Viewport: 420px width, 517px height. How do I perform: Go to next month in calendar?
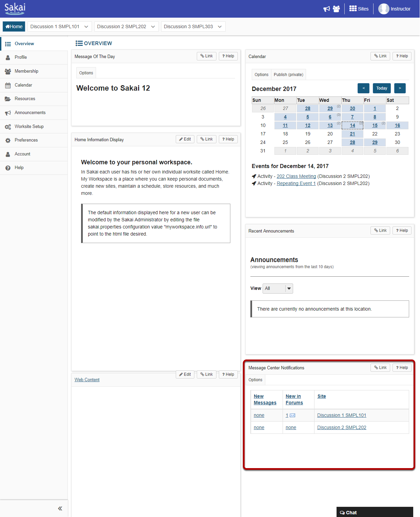400,88
